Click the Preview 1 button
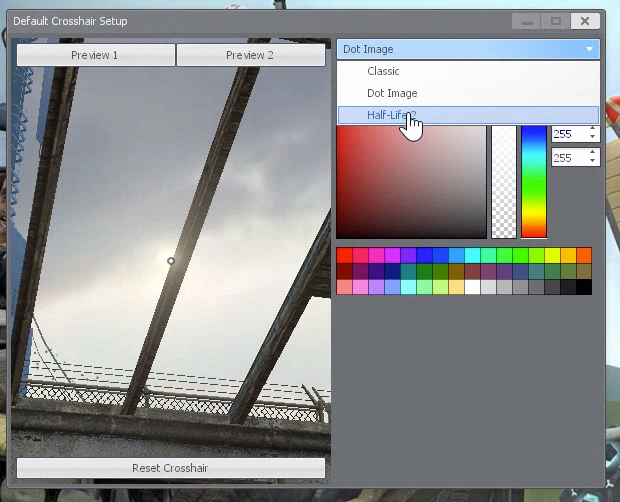This screenshot has width=620, height=502. coord(96,55)
